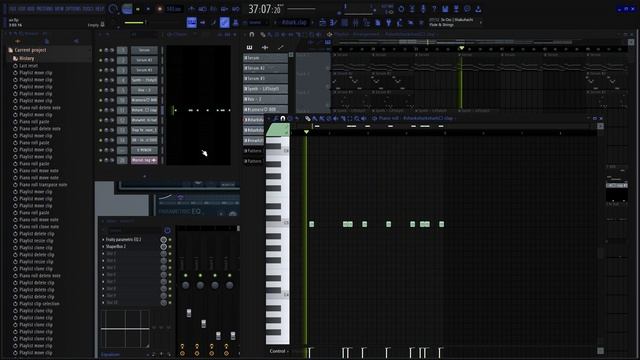The image size is (640, 360).
Task: Click the question mark help icon
Action: [x=434, y=9]
